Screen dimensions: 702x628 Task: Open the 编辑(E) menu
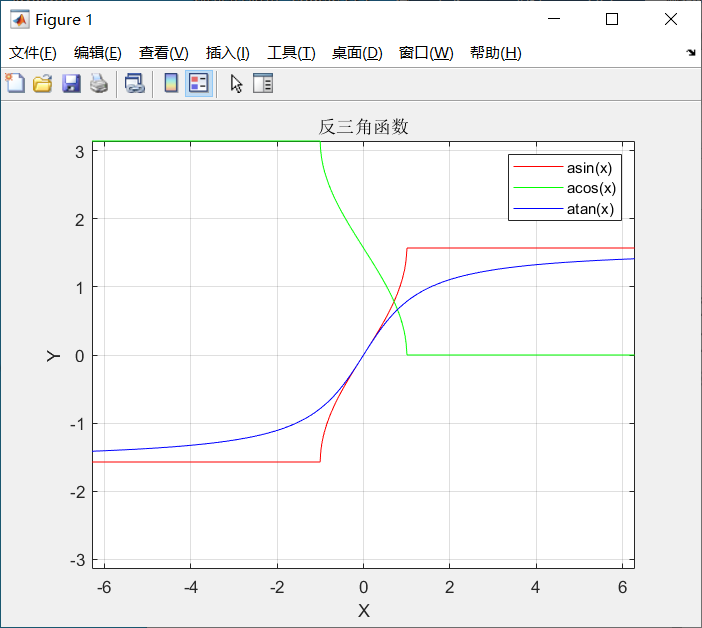(x=98, y=53)
